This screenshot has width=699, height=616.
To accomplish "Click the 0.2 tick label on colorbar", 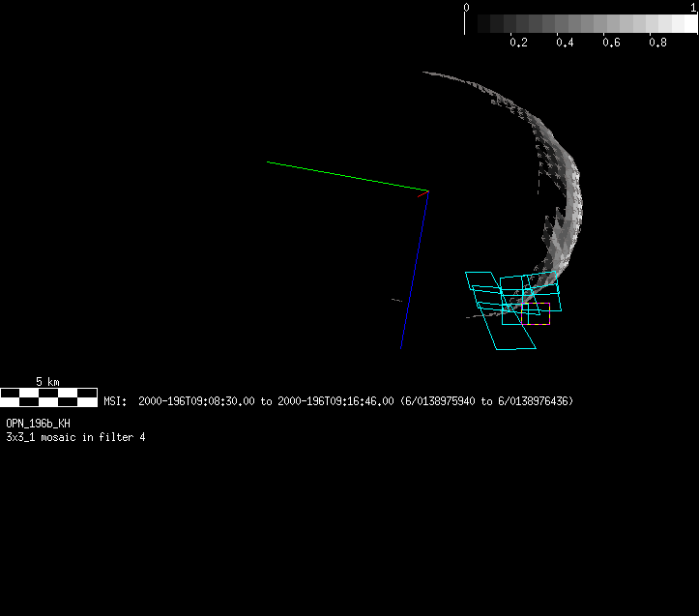I will (518, 43).
